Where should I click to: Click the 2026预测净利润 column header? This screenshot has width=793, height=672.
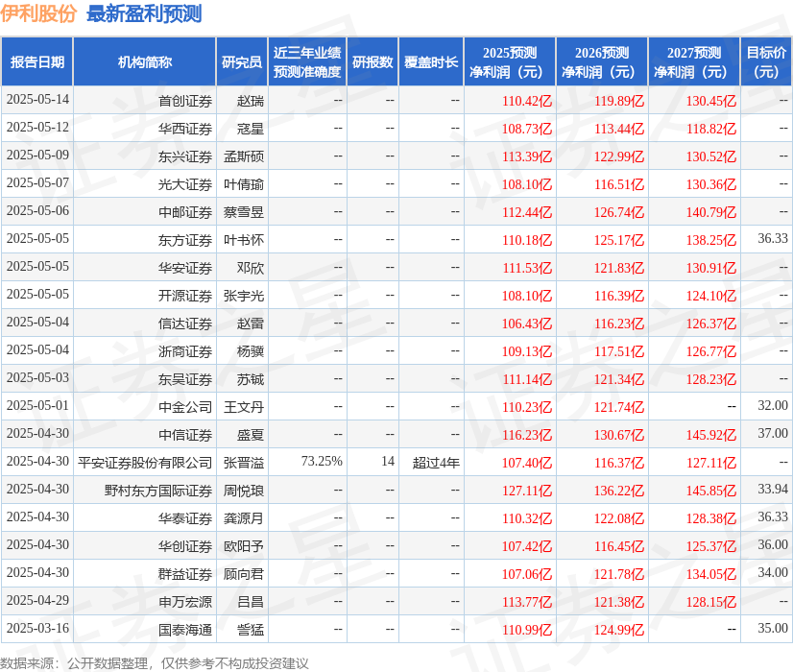(x=602, y=61)
